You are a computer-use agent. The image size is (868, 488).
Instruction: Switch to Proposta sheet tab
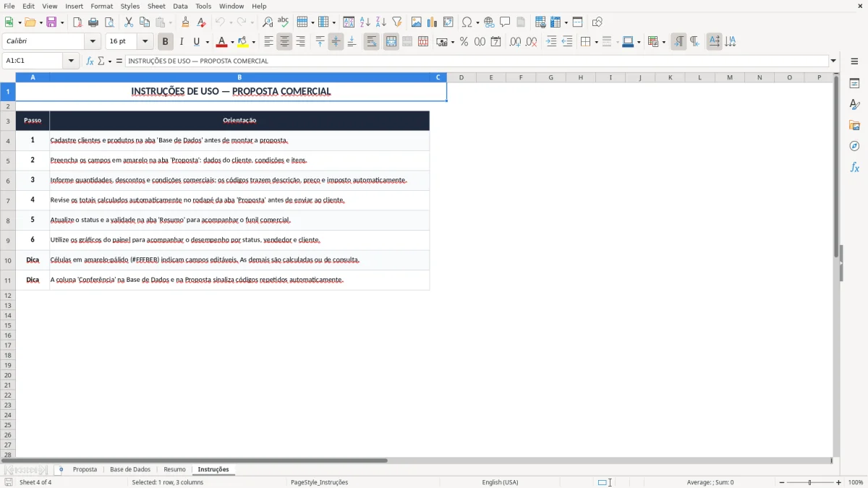click(85, 469)
